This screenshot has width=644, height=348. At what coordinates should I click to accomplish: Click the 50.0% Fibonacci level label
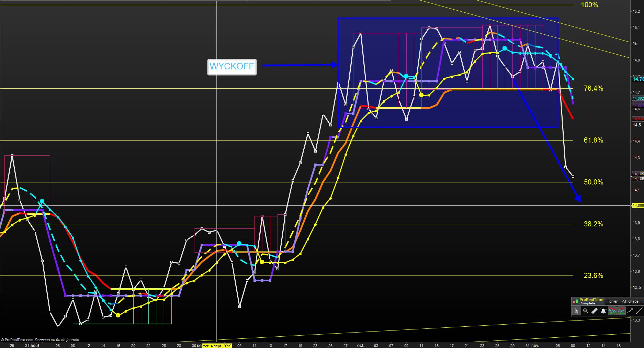tap(594, 182)
